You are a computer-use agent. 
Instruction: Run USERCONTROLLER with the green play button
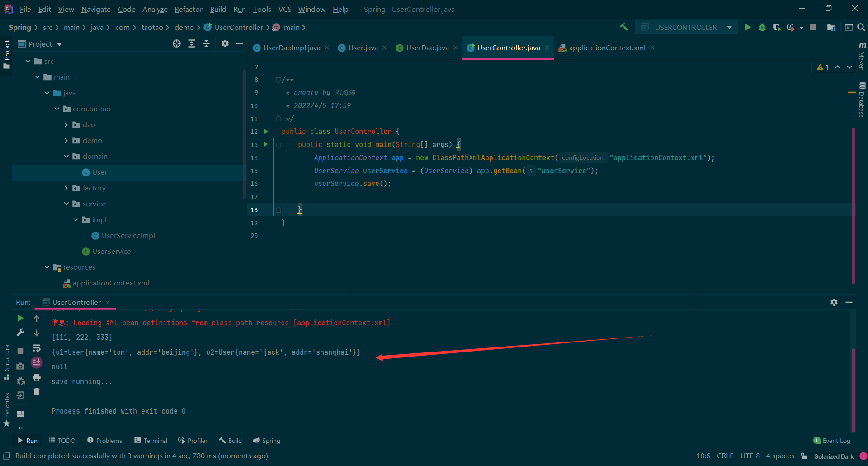(x=748, y=27)
